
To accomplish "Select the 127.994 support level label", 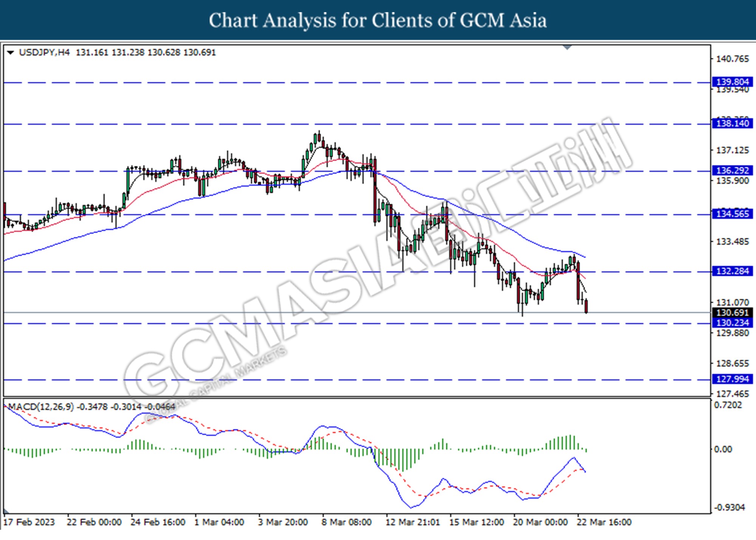I will coord(732,379).
